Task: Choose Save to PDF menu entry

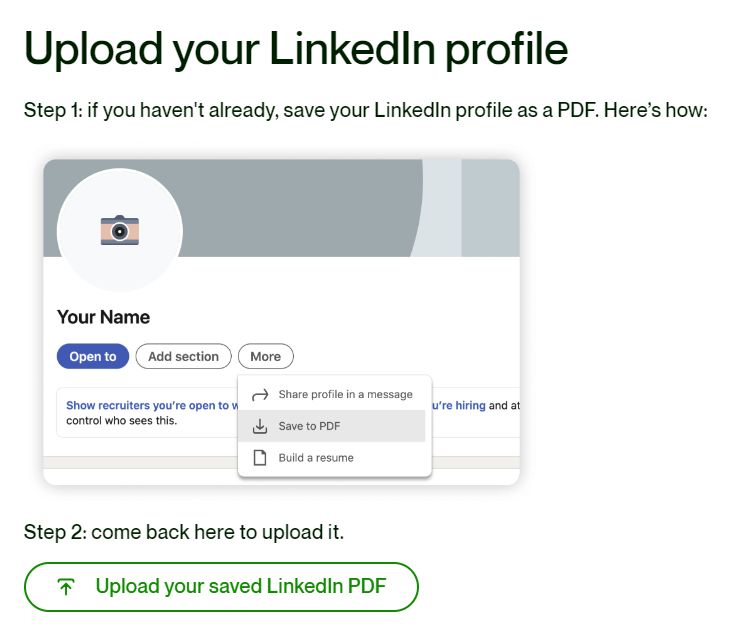Action: pos(331,426)
